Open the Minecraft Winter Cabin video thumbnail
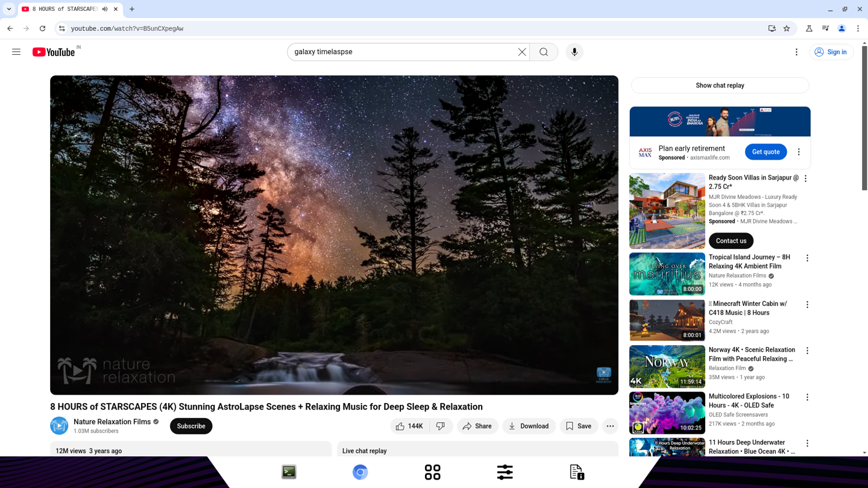The width and height of the screenshot is (868, 488). pyautogui.click(x=667, y=320)
